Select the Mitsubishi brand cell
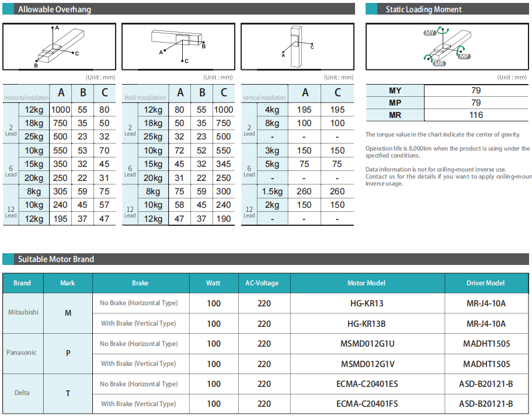 click(23, 312)
